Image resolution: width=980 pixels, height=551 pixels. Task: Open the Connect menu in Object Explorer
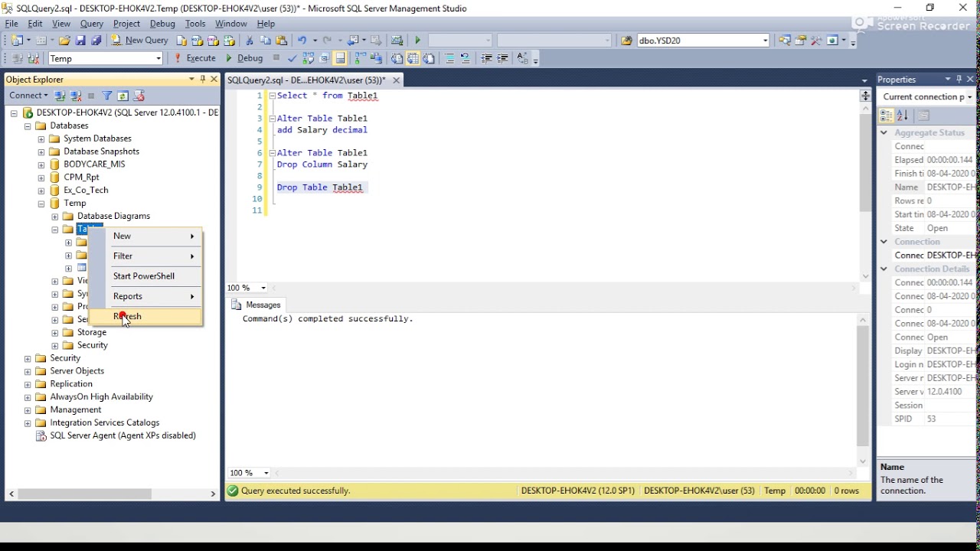coord(28,96)
